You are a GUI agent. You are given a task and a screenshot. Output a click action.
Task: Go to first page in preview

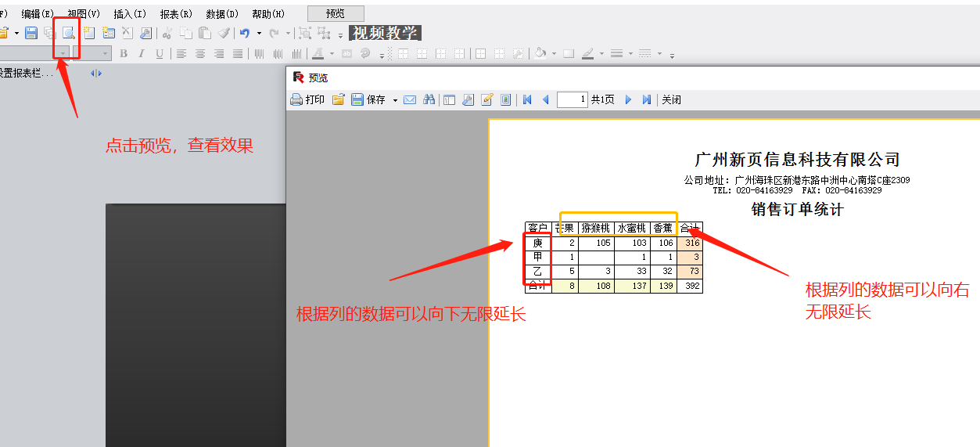click(x=527, y=99)
